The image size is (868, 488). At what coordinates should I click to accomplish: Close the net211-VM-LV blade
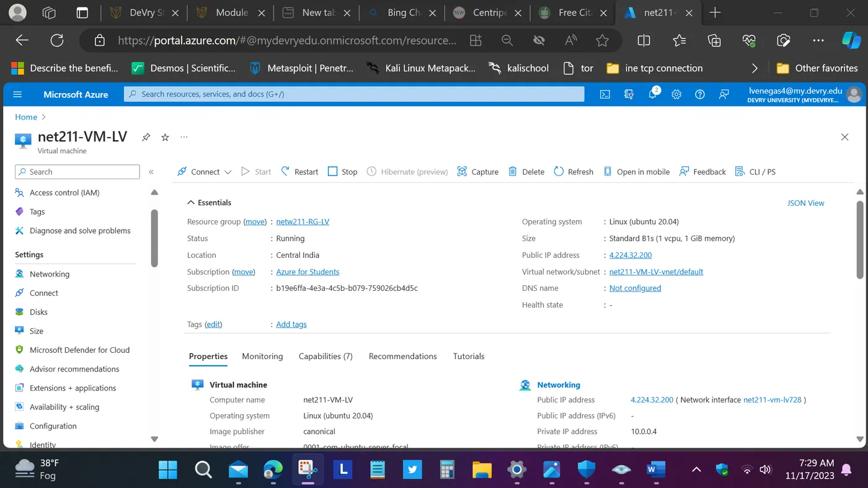pos(844,137)
